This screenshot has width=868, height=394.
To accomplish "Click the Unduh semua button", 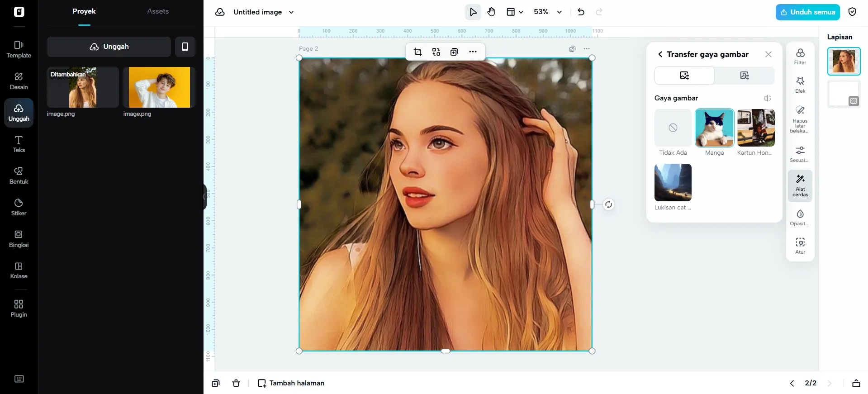I will coord(807,12).
